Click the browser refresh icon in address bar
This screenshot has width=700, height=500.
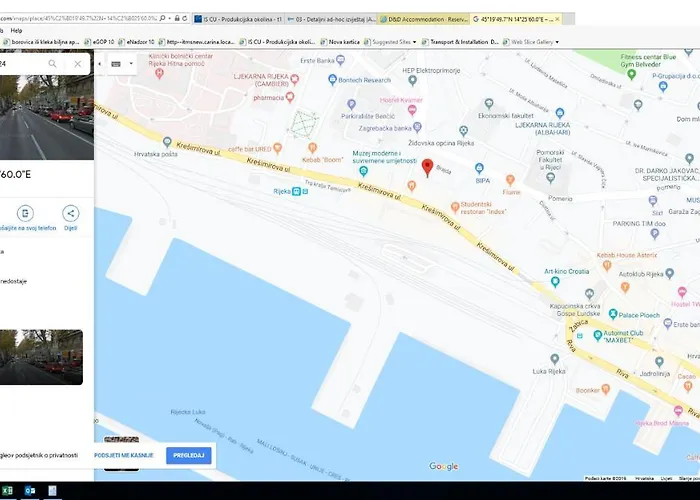(184, 18)
